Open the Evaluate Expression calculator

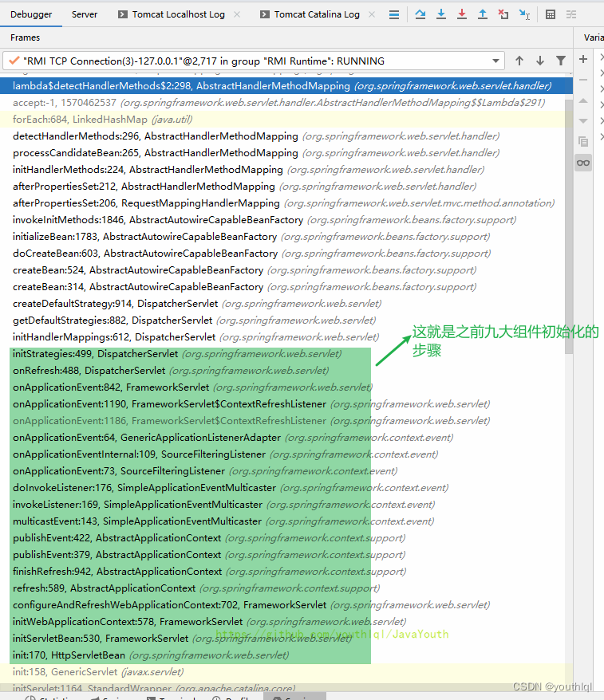point(551,14)
